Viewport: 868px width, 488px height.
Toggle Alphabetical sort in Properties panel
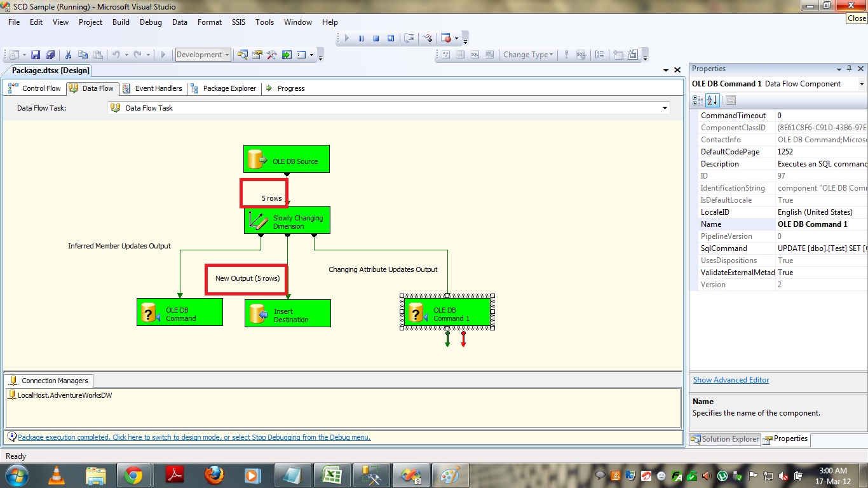tap(712, 100)
